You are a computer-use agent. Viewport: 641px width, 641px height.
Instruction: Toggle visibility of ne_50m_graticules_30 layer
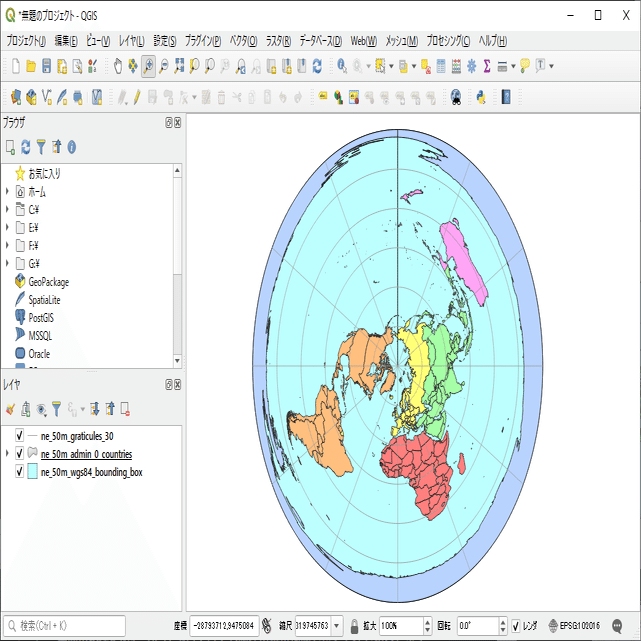tap(19, 435)
